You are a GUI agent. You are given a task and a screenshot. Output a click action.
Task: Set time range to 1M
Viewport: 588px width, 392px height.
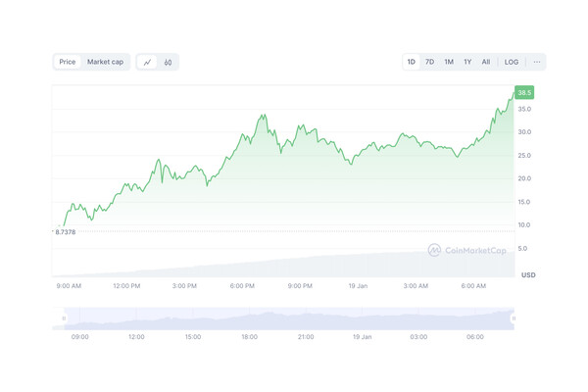click(x=449, y=62)
